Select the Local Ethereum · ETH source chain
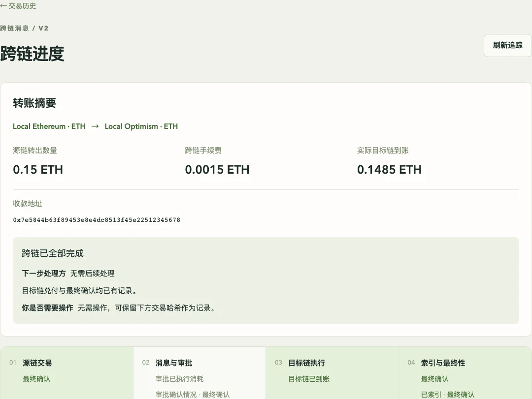532x399 pixels. coord(49,126)
